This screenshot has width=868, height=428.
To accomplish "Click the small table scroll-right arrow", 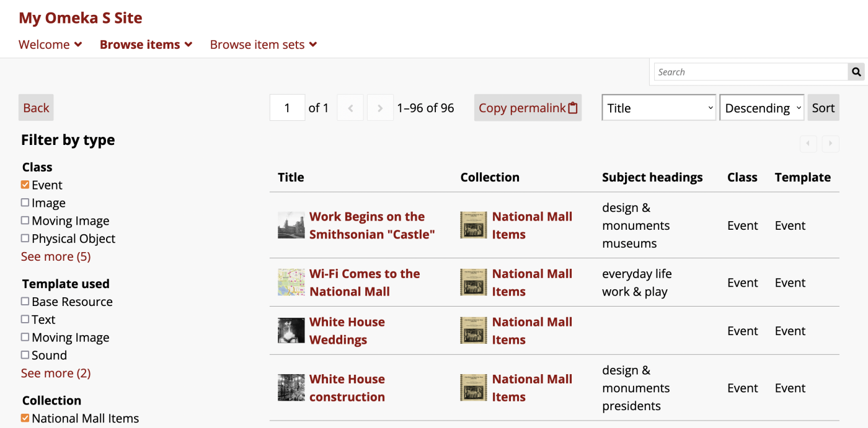I will point(831,144).
